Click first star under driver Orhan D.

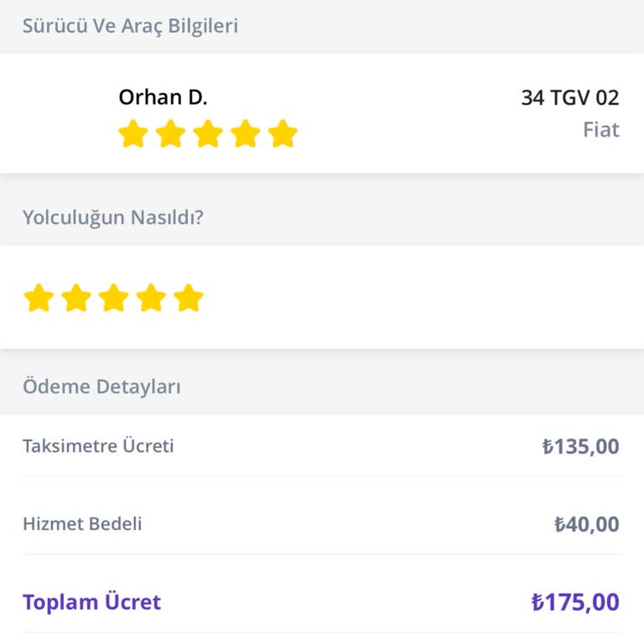(x=132, y=134)
